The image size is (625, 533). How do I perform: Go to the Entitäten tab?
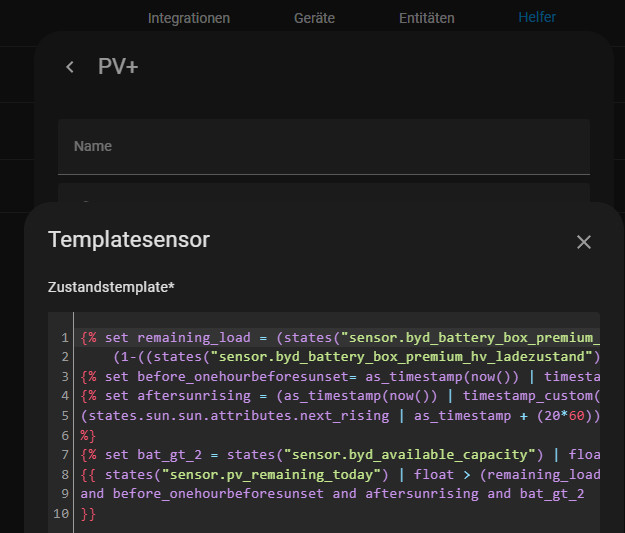[x=426, y=18]
